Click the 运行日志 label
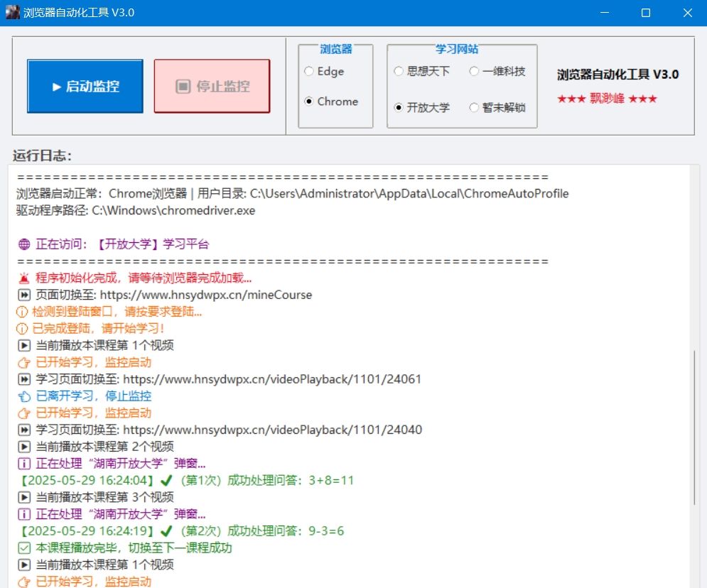The width and height of the screenshot is (707, 588). 41,156
